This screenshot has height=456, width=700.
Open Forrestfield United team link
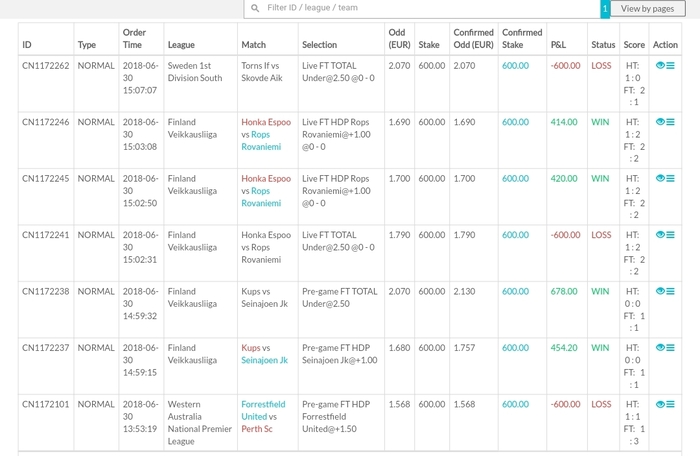pos(263,410)
